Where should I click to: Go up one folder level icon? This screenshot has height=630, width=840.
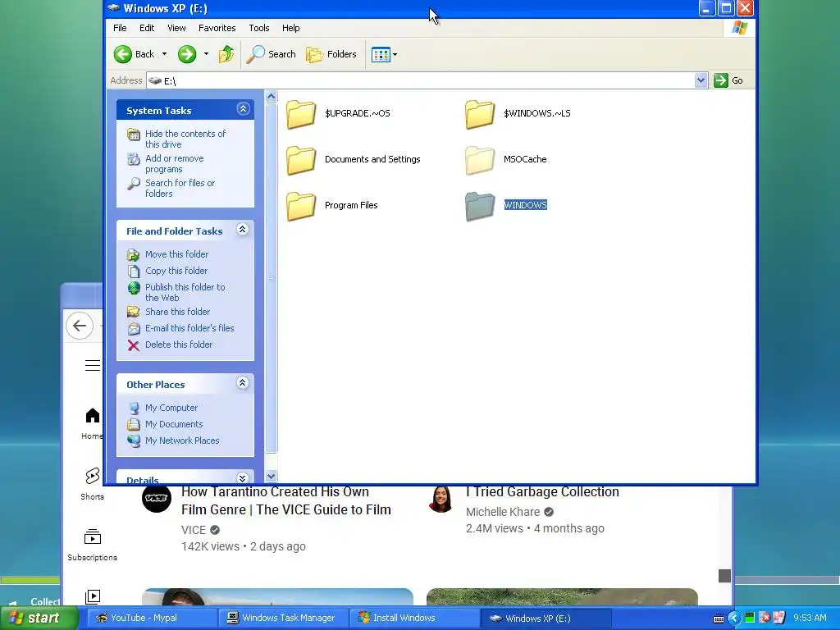click(x=226, y=54)
